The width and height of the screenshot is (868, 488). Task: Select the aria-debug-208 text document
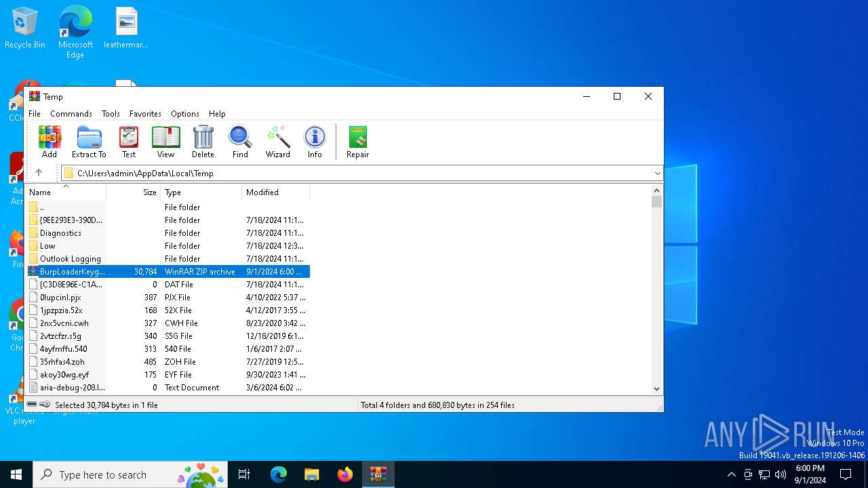168,388
